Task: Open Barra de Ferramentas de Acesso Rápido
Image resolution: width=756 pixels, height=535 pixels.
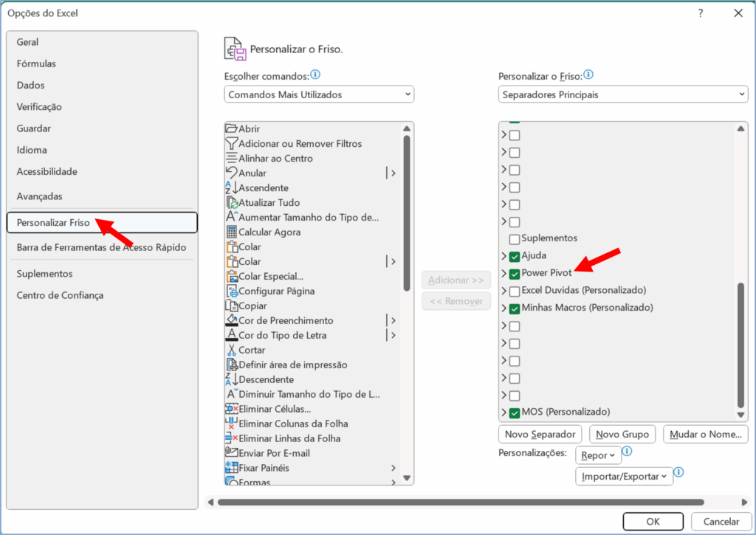Action: click(x=101, y=248)
